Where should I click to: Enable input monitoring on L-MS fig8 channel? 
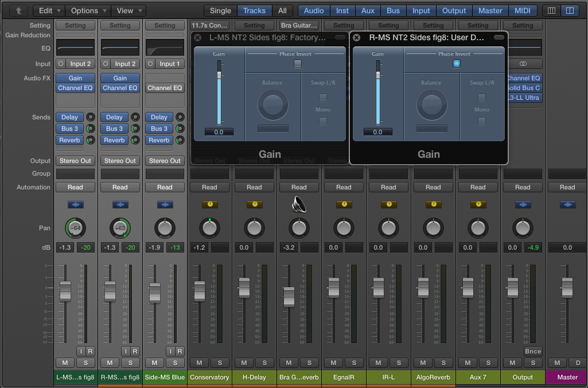point(81,352)
